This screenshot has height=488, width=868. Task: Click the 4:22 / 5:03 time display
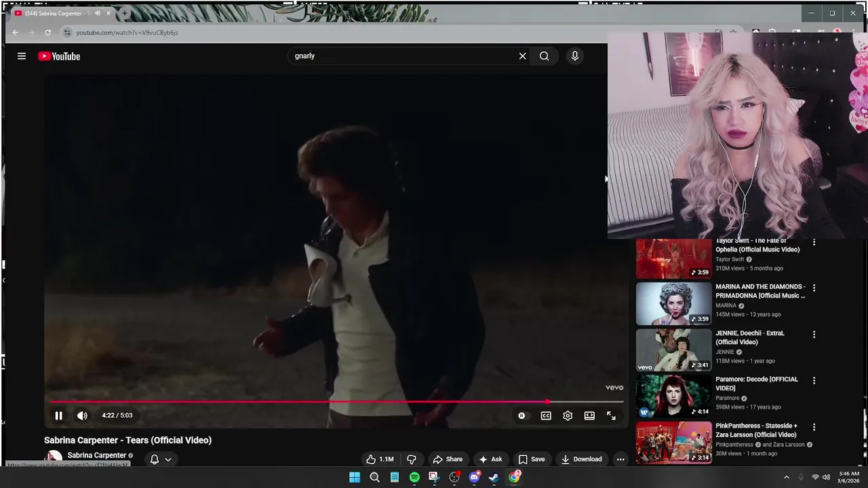(117, 415)
